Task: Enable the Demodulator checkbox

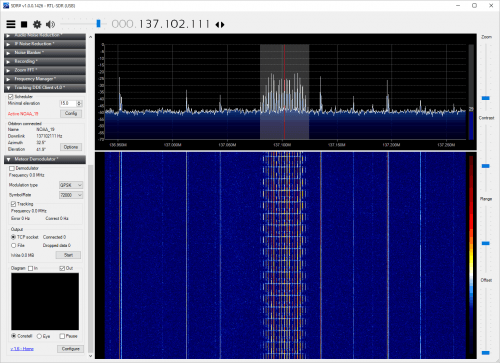Action: click(12, 168)
